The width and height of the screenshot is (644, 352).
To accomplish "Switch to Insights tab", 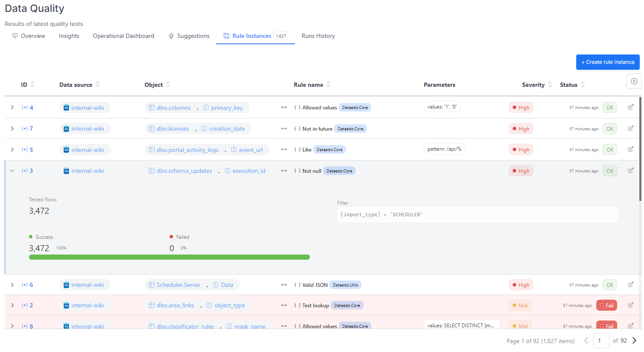I will tap(69, 36).
